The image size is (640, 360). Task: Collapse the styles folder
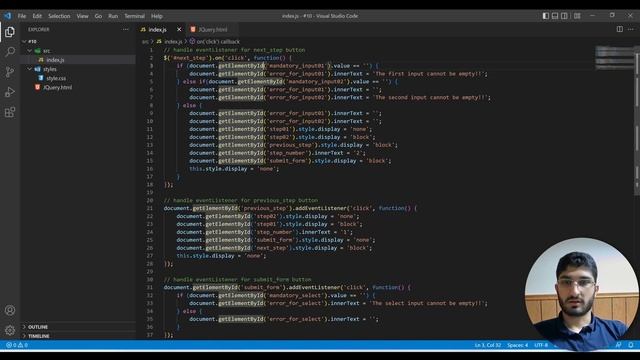[30, 69]
